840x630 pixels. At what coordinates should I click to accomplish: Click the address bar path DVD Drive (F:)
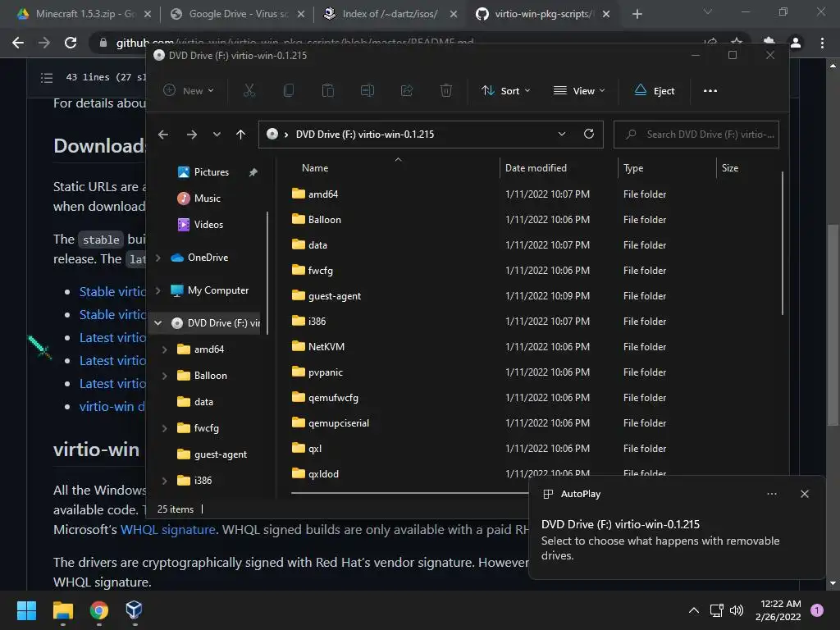[x=365, y=135]
